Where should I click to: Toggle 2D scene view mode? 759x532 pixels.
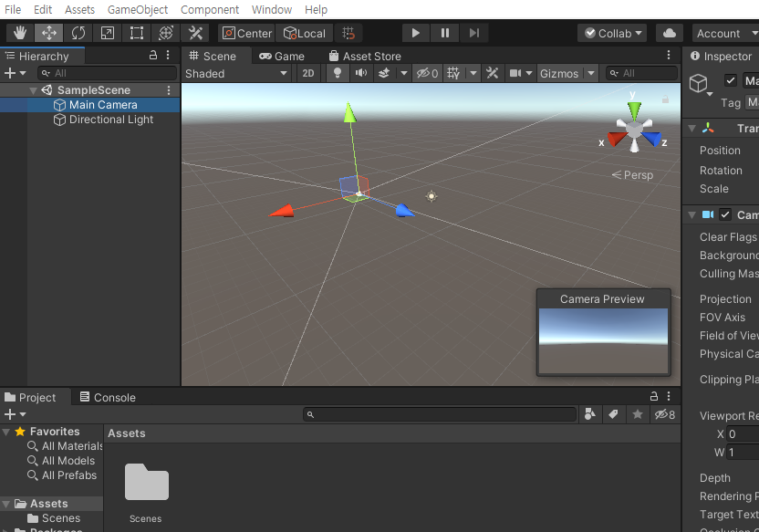(308, 74)
